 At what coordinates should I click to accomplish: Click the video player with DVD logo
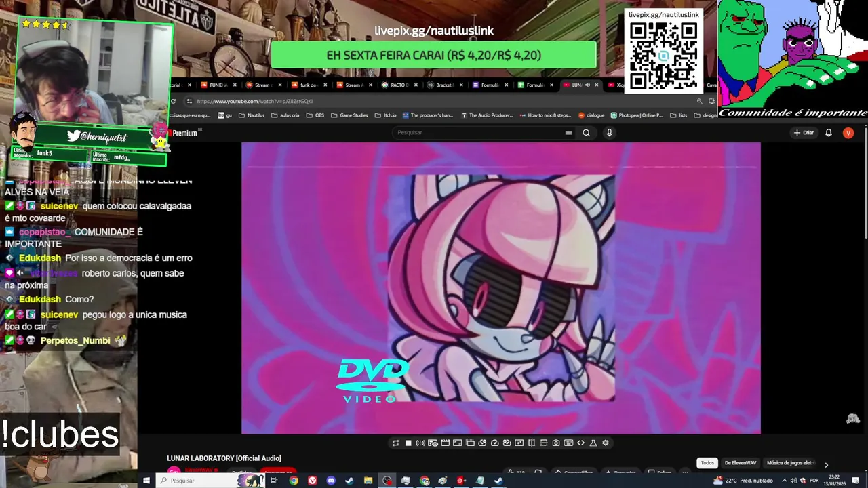pos(501,288)
